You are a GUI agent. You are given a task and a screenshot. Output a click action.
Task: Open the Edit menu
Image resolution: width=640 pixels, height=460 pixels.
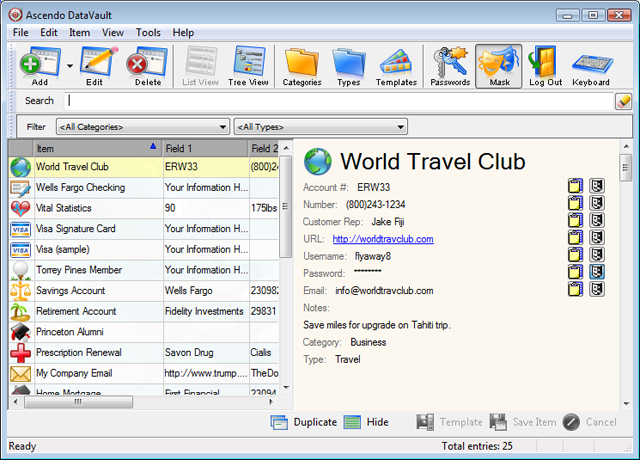(x=49, y=33)
